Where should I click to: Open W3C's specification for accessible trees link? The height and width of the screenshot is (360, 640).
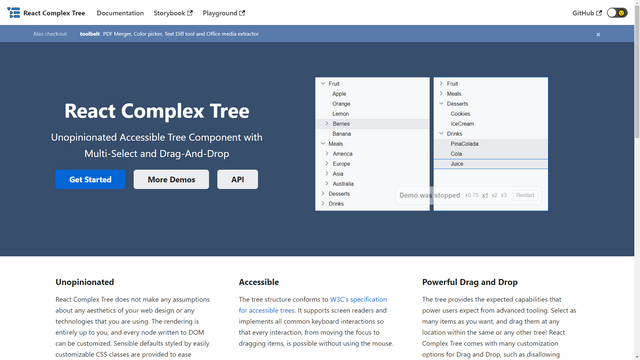coord(313,305)
